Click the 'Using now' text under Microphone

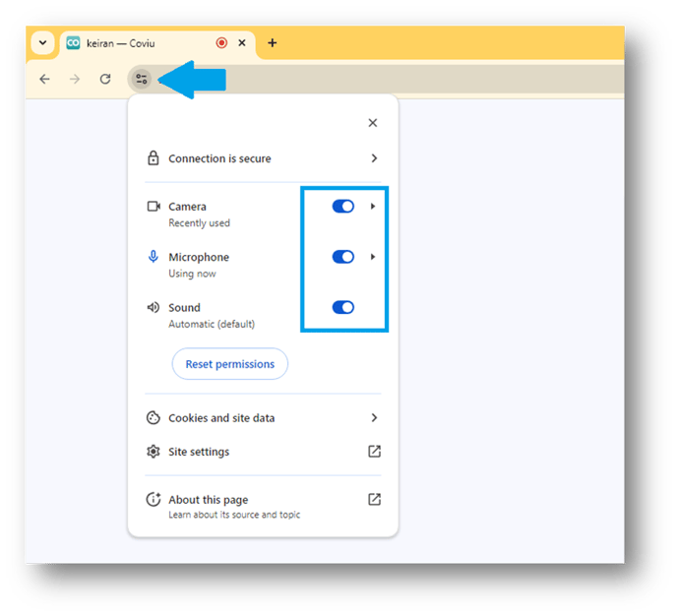pyautogui.click(x=192, y=274)
